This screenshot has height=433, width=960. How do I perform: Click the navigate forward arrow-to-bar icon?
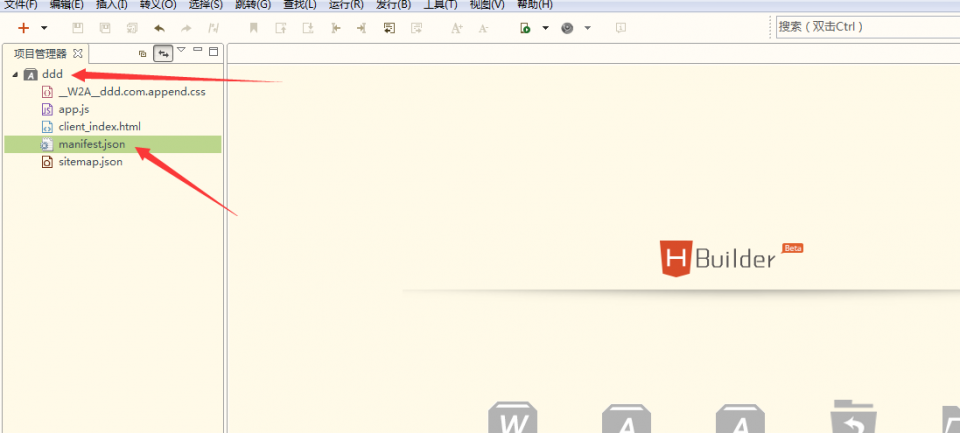(362, 28)
